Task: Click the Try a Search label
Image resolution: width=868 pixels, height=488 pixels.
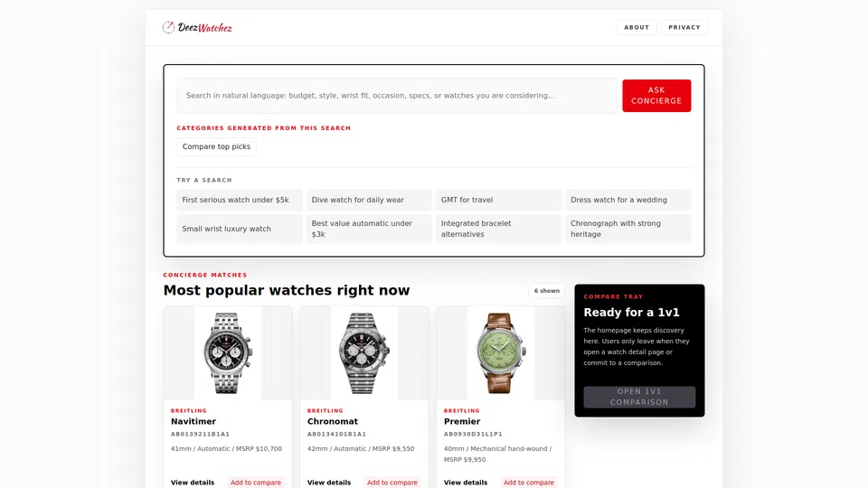Action: pyautogui.click(x=204, y=181)
